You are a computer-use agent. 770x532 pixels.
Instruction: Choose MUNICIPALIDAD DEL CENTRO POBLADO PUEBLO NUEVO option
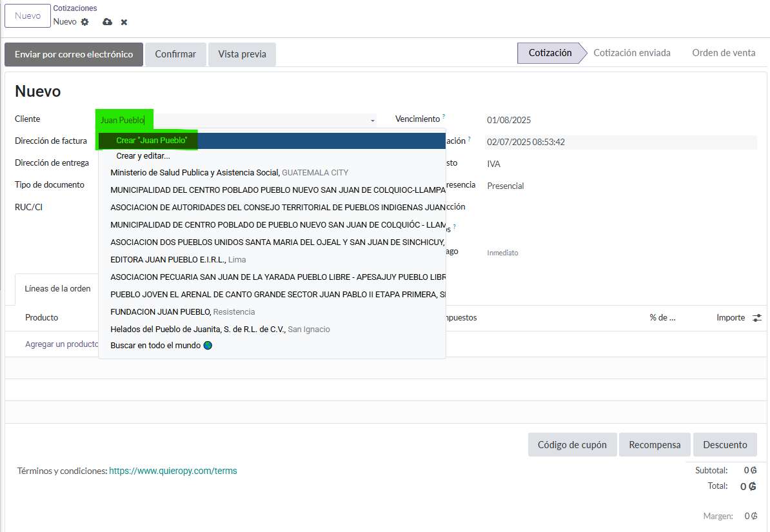pyautogui.click(x=272, y=190)
